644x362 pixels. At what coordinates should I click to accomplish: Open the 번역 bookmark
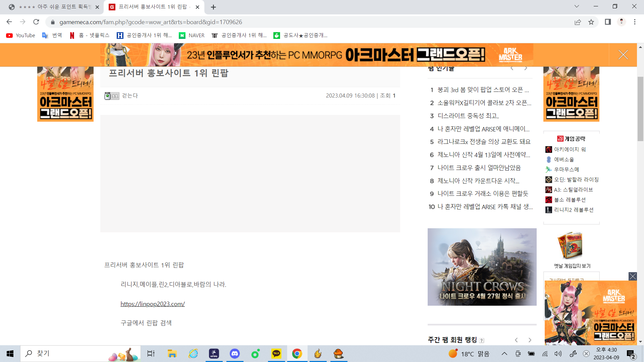pyautogui.click(x=52, y=36)
